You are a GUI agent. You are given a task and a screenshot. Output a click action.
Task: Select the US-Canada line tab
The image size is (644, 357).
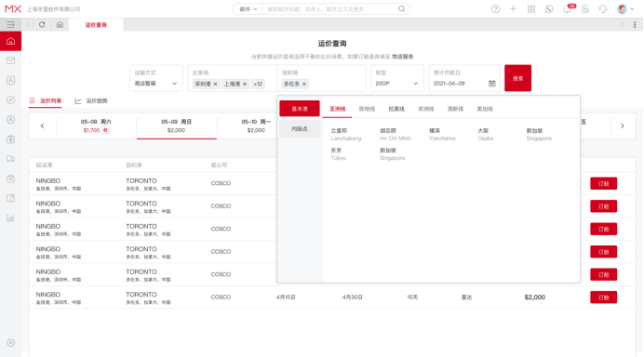485,109
